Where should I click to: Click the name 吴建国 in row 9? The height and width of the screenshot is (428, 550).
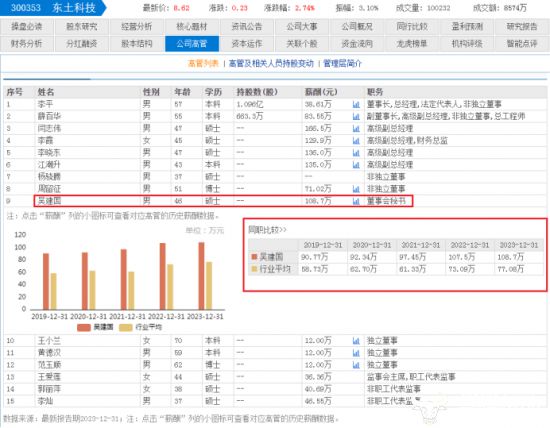(x=49, y=201)
